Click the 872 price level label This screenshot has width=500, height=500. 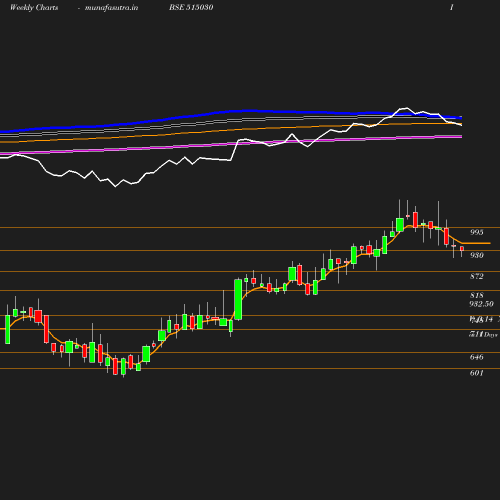[477, 276]
